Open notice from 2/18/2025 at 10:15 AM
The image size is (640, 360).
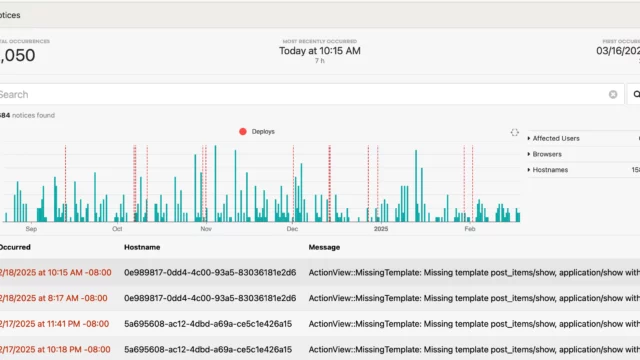(56, 272)
